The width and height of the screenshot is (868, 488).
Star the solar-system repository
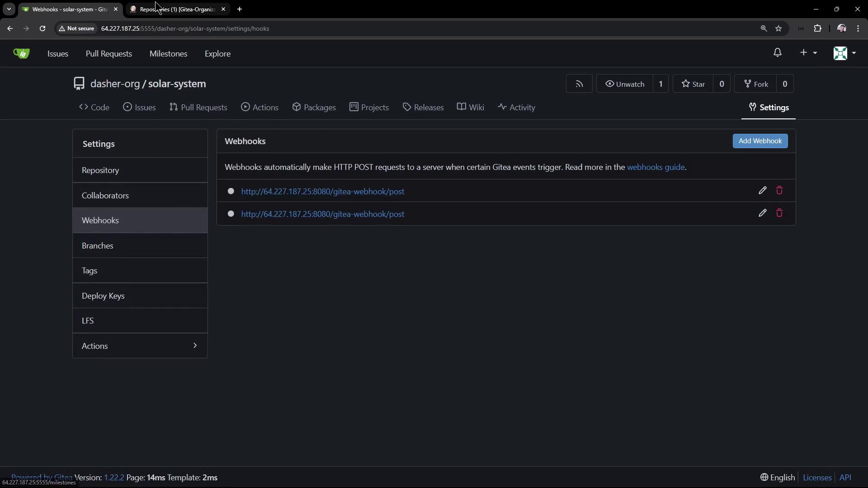pos(693,84)
